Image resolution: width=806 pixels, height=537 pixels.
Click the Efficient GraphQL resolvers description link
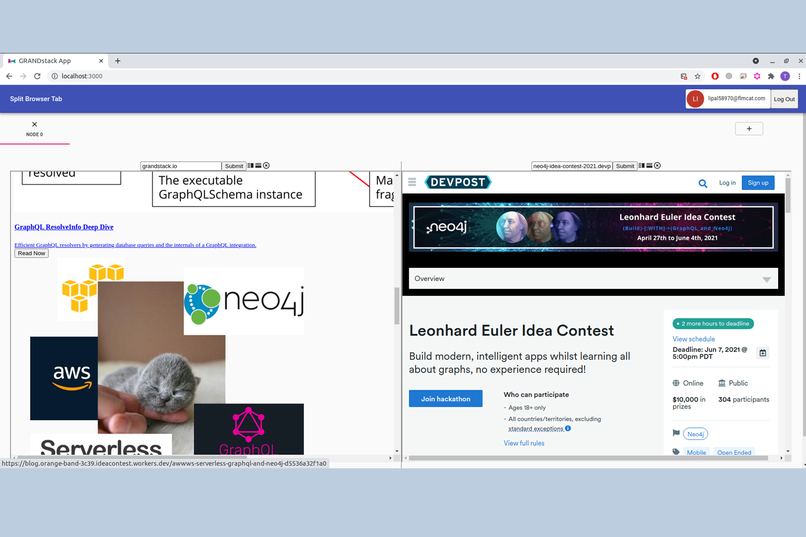[x=135, y=245]
